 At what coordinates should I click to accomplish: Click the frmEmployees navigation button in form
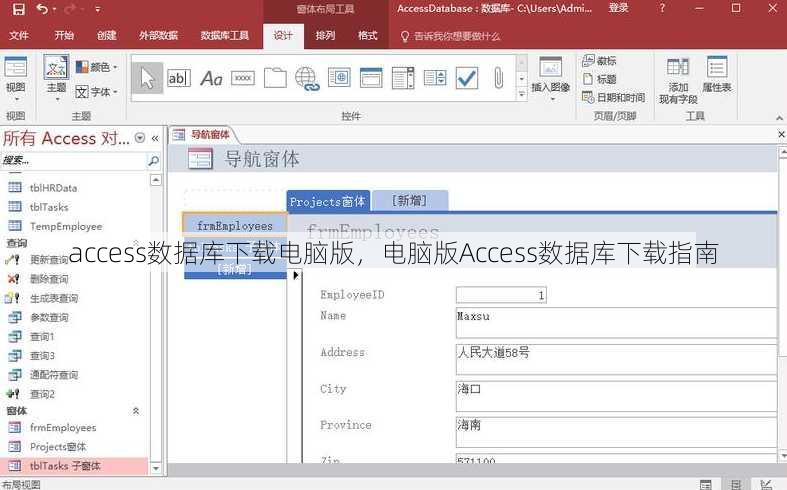tap(235, 225)
